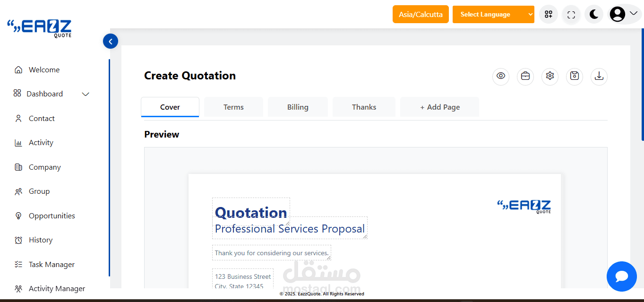Click the Quotation title text box
The image size is (644, 302).
pyautogui.click(x=251, y=212)
